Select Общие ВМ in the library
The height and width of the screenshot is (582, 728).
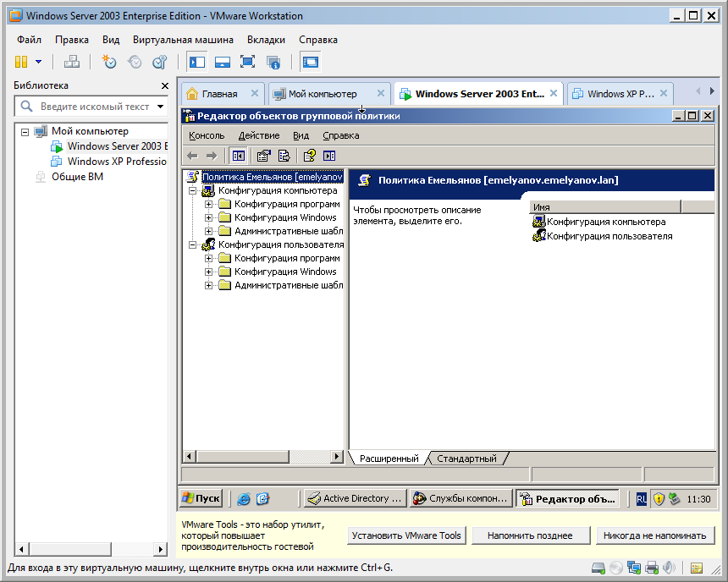coord(69,177)
